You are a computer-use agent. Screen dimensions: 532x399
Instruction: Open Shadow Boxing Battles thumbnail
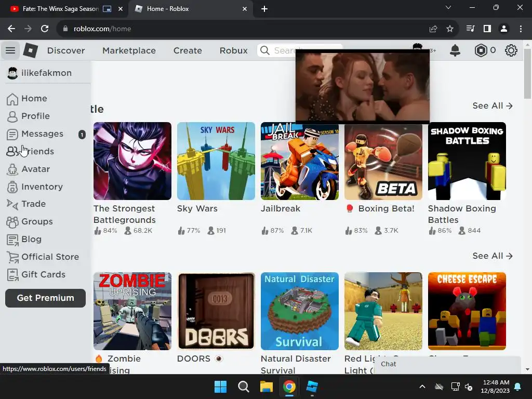pos(467,161)
